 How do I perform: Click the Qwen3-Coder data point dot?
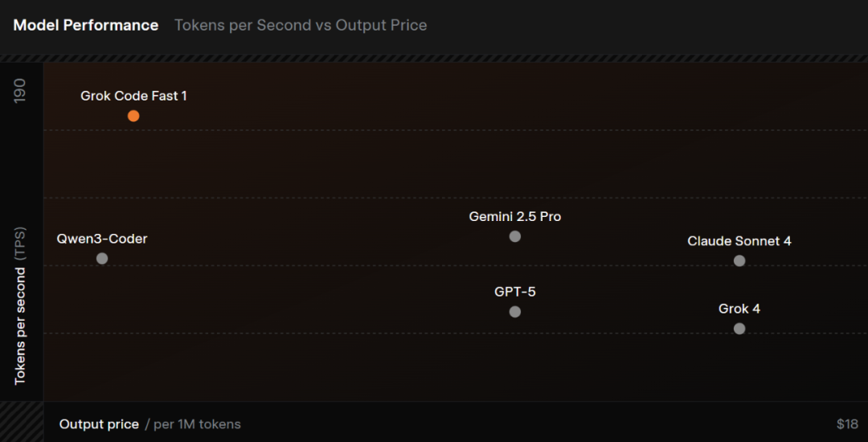102,259
